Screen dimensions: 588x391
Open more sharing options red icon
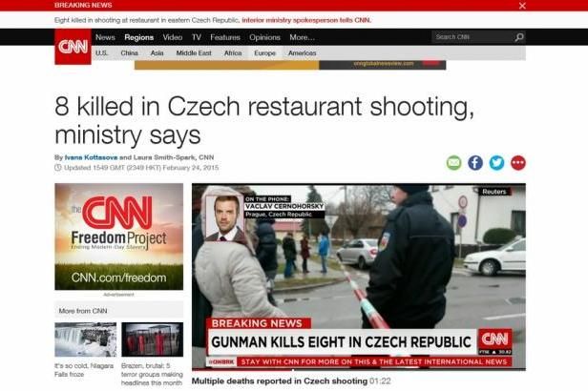pos(518,163)
